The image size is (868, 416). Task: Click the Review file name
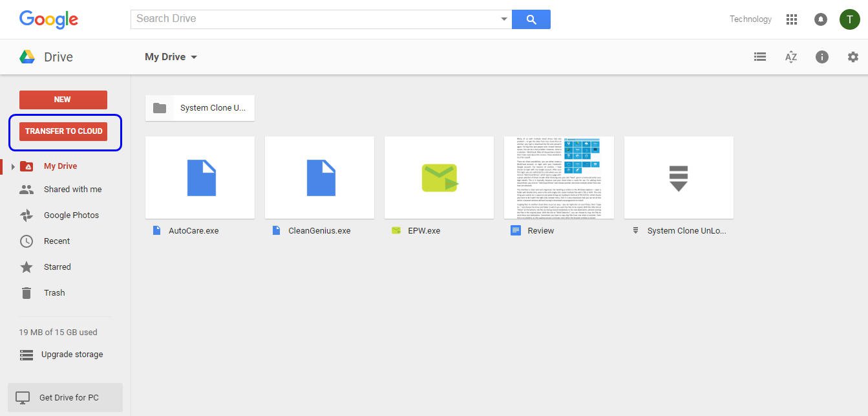(541, 230)
